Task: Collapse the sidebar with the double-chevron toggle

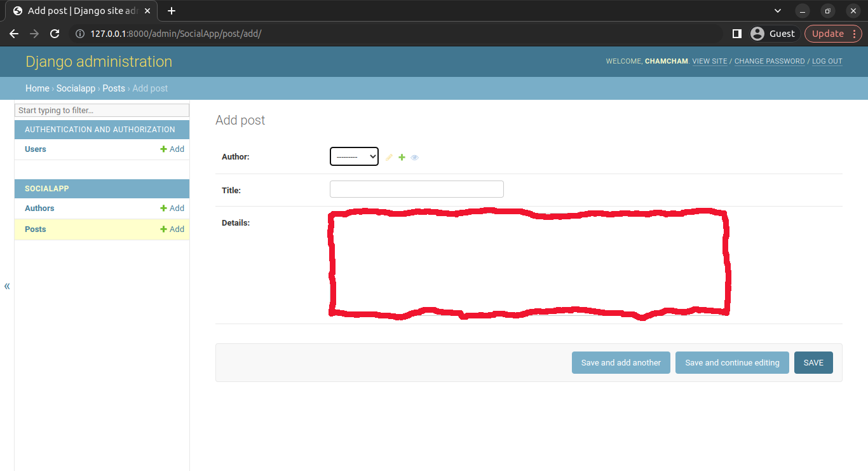Action: point(7,286)
